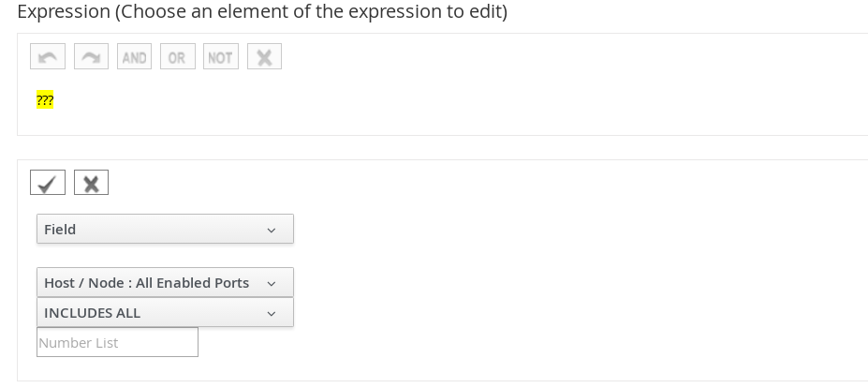The image size is (868, 388).
Task: Discard expression changes with lower X button
Action: click(x=91, y=183)
